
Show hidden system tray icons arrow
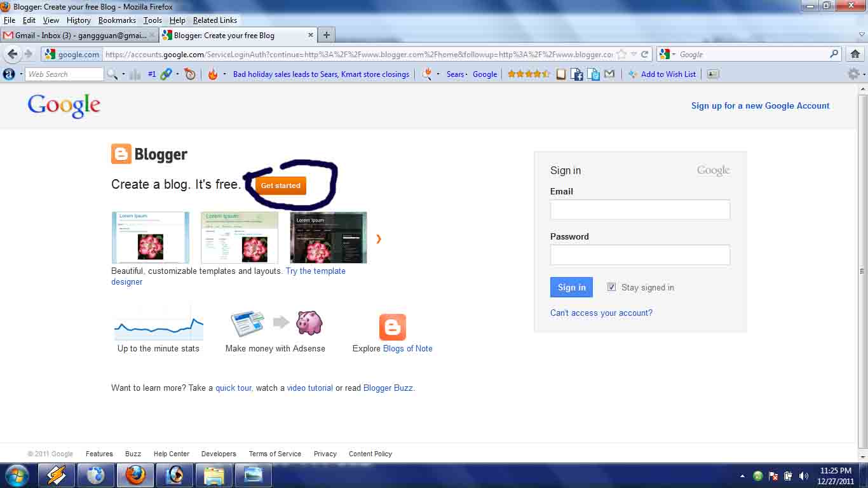pyautogui.click(x=742, y=476)
